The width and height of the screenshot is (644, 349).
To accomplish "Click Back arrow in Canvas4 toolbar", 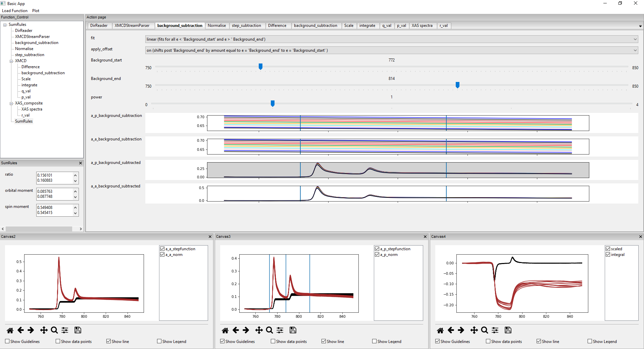I will [451, 330].
